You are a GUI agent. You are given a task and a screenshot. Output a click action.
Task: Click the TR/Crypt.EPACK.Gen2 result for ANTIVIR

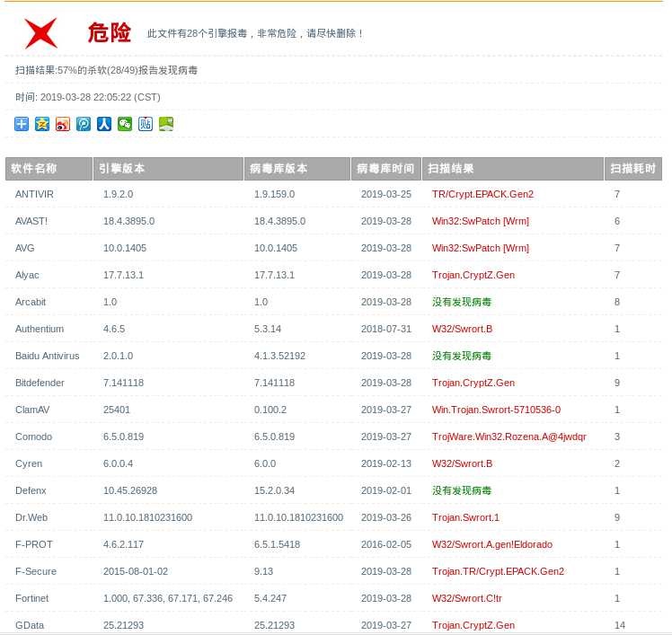(483, 194)
